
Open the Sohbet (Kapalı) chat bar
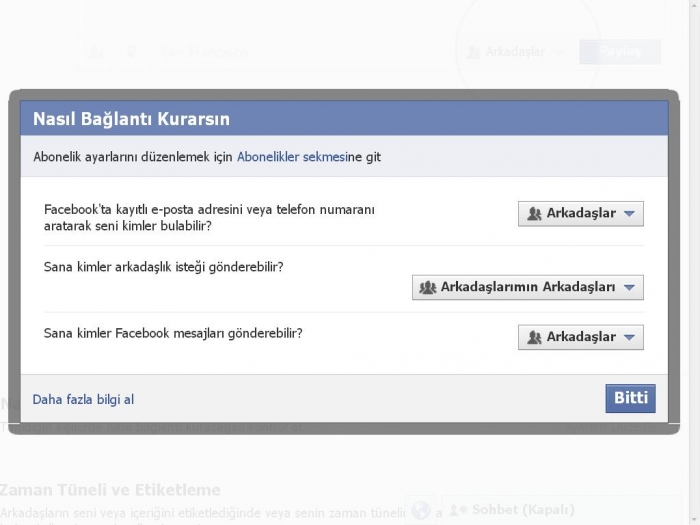point(562,510)
